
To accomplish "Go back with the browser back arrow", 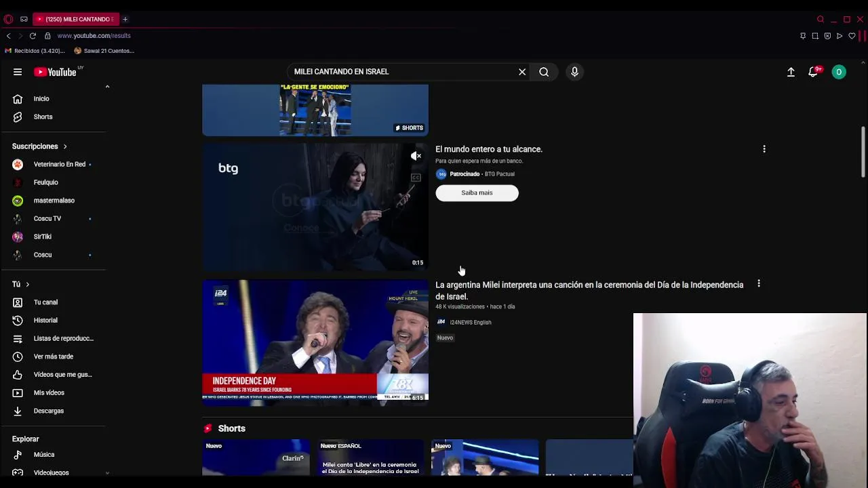I will tap(8, 36).
